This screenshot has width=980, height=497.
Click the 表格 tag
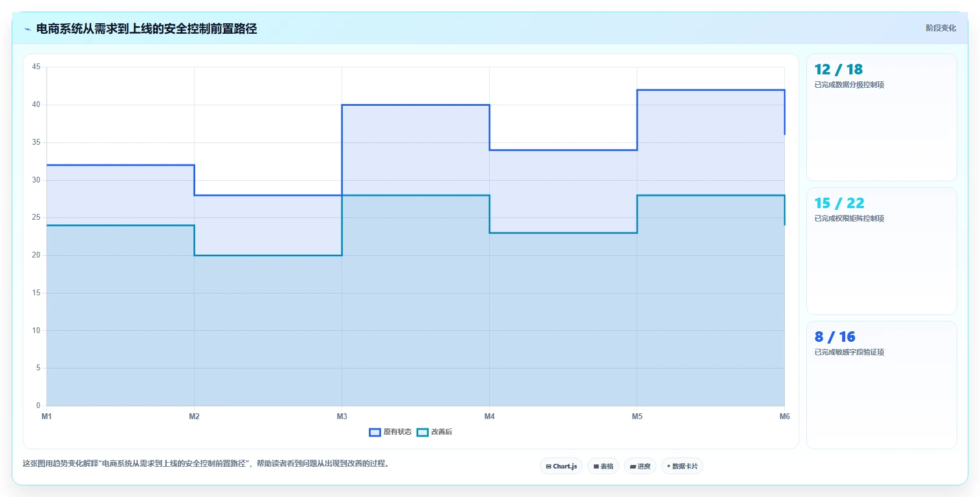603,466
